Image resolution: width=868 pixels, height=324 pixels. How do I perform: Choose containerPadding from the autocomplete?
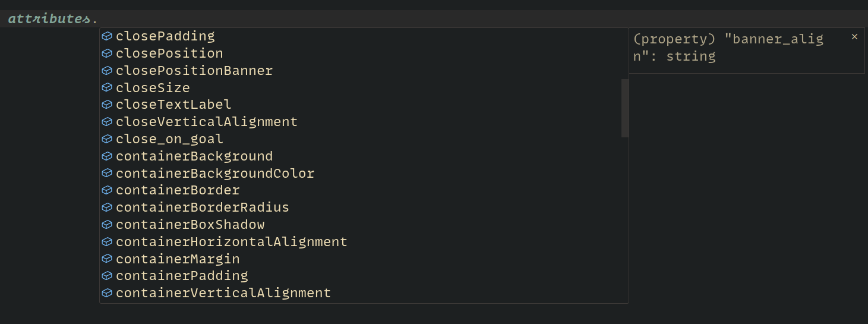(x=182, y=276)
